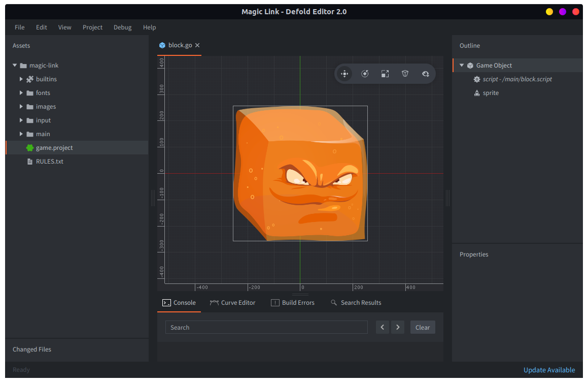This screenshot has height=383, width=588.
Task: Click the green game.project file icon
Action: 30,148
